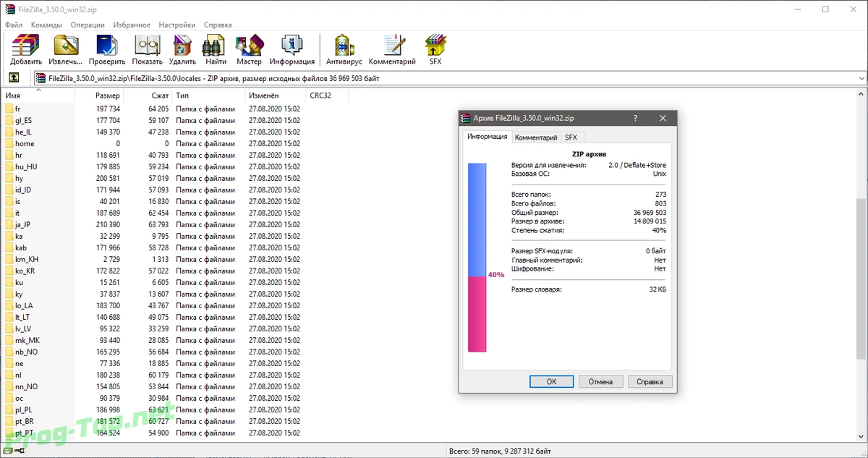Sort by the Сжат column header
The width and height of the screenshot is (868, 458).
[x=148, y=96]
